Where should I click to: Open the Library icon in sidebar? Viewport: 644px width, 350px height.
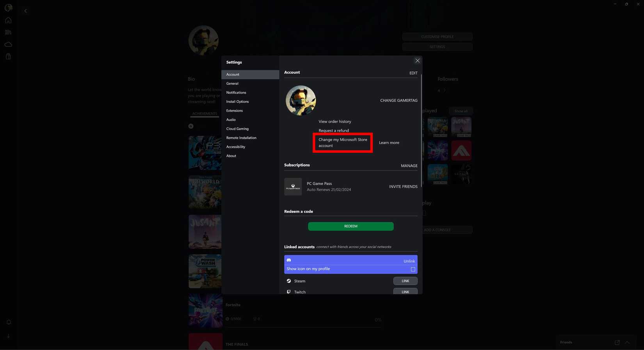coord(8,32)
